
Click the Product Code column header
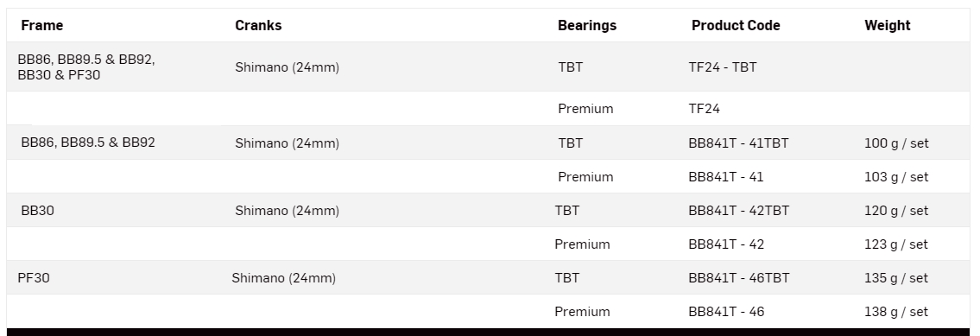(736, 26)
